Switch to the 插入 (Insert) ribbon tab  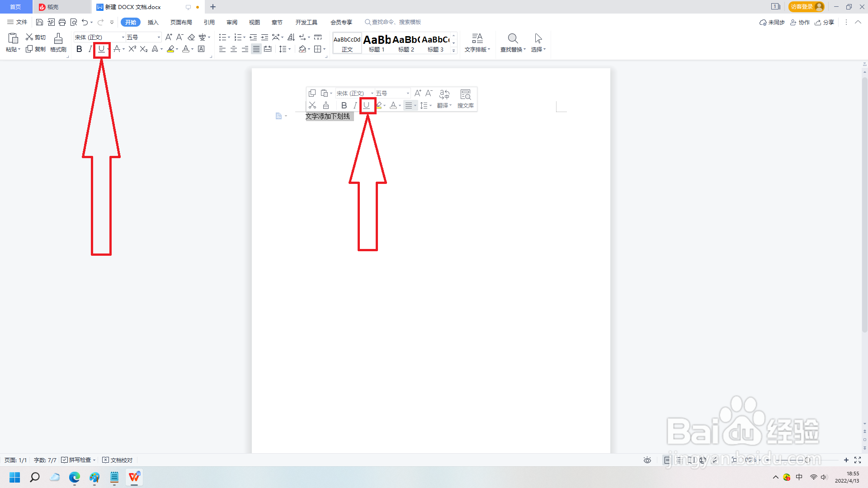click(x=153, y=22)
